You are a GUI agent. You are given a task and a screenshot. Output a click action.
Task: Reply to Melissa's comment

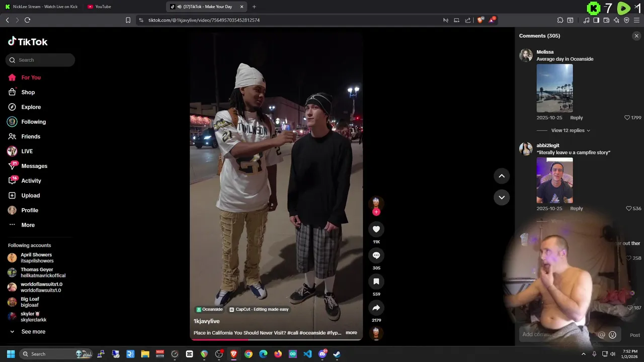tap(577, 118)
